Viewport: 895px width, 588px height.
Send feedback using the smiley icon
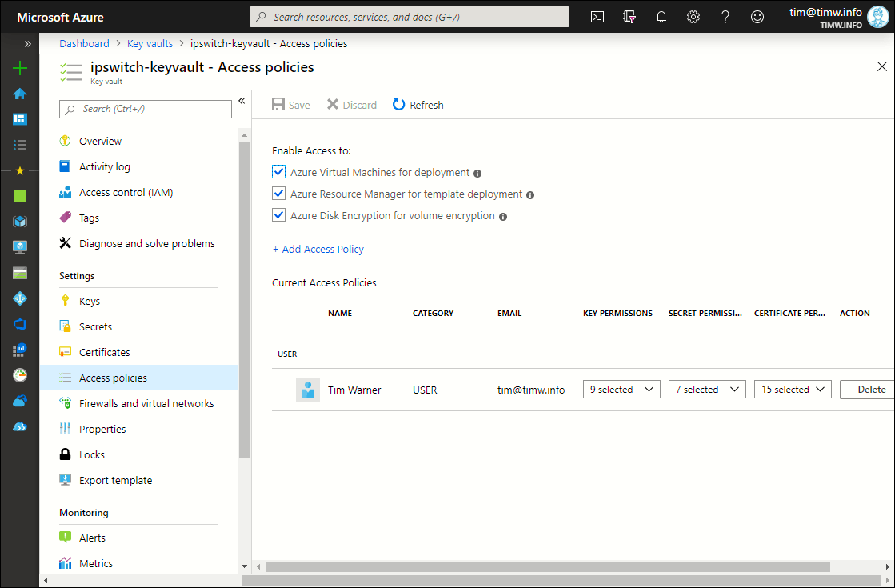click(x=757, y=17)
